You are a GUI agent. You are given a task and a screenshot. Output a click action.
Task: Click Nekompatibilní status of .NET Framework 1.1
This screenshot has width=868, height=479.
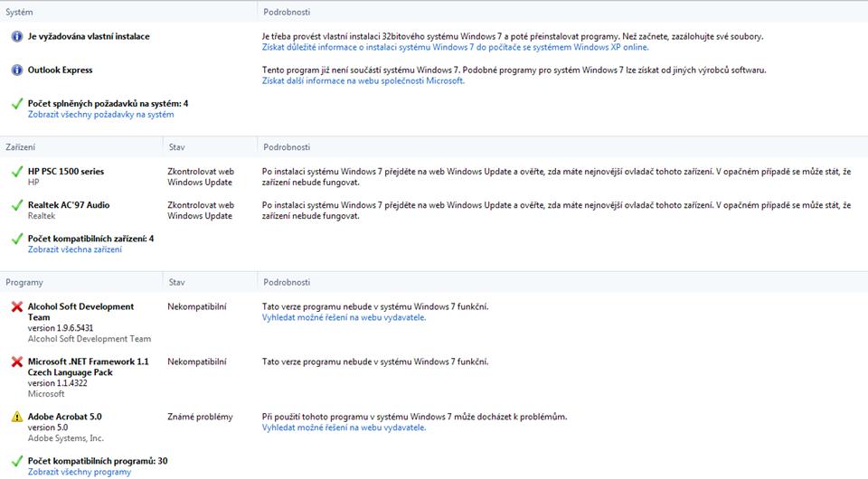point(197,362)
